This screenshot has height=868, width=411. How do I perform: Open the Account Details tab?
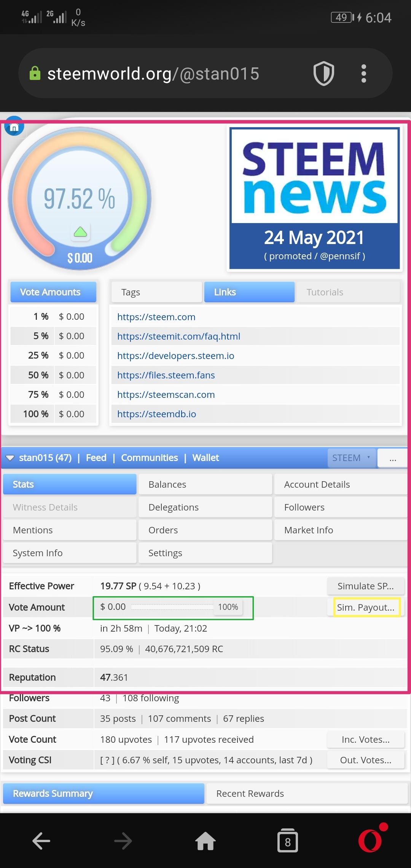(341, 484)
